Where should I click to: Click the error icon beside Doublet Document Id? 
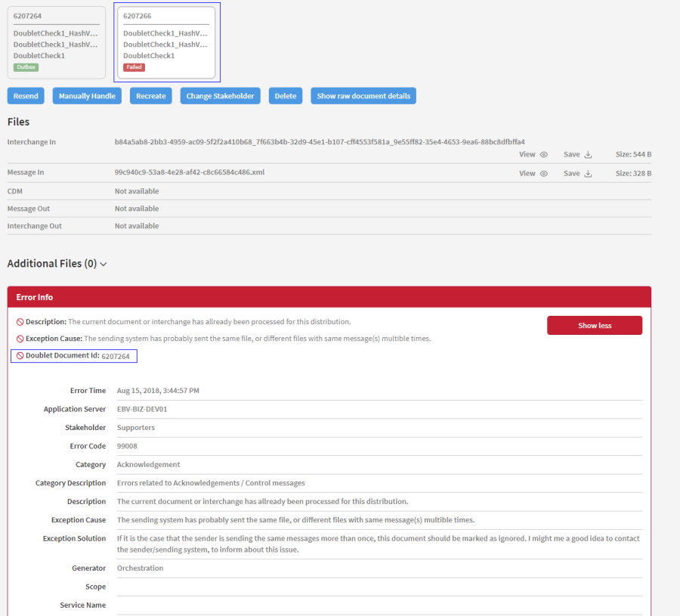coord(20,355)
